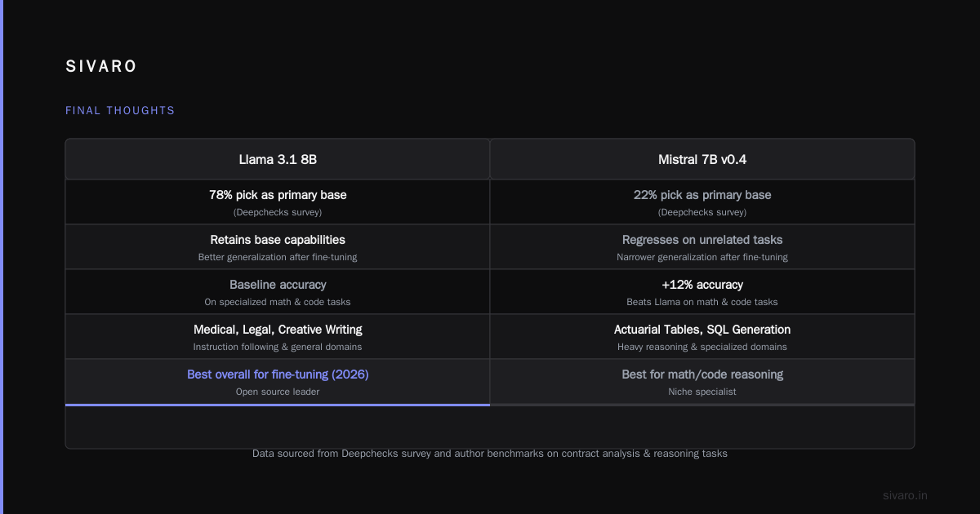The height and width of the screenshot is (514, 980).
Task: Click 'On specialized math & code tasks'
Action: [x=278, y=302]
